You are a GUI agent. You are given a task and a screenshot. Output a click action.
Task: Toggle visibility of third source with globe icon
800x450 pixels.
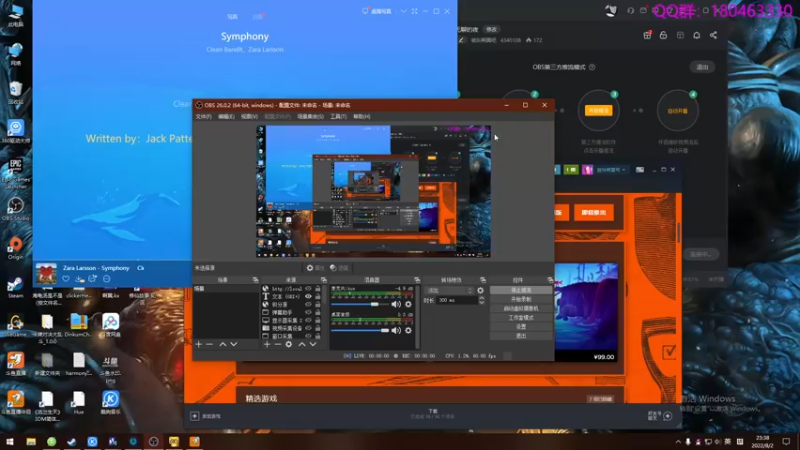point(308,305)
